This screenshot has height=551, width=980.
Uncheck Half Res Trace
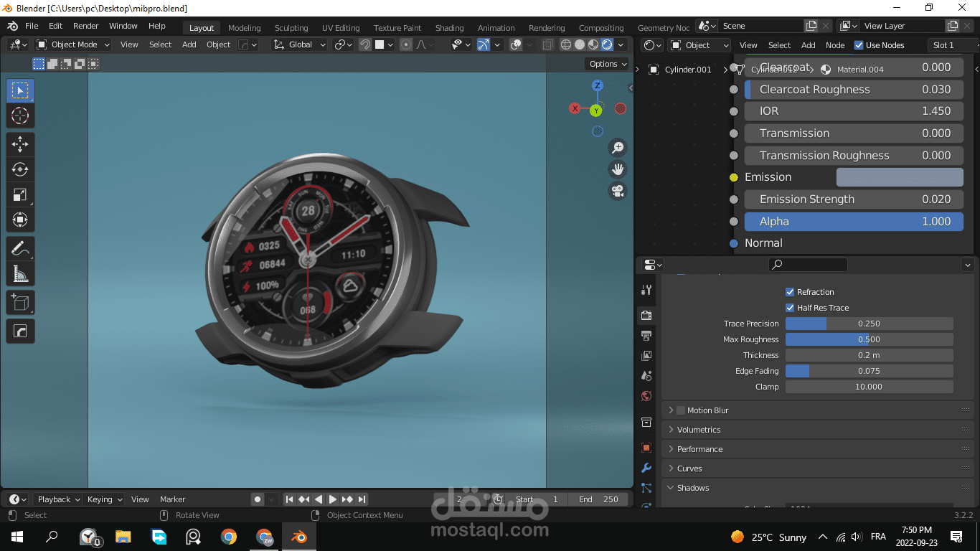click(x=790, y=308)
